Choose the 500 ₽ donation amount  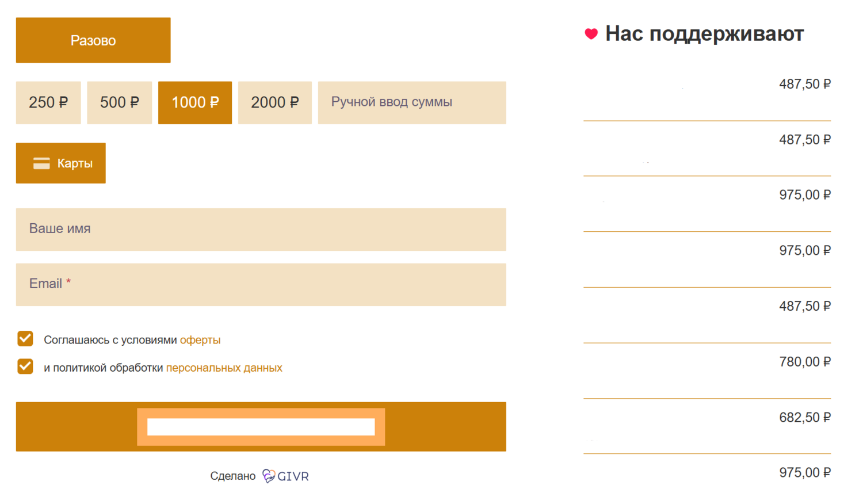click(119, 102)
